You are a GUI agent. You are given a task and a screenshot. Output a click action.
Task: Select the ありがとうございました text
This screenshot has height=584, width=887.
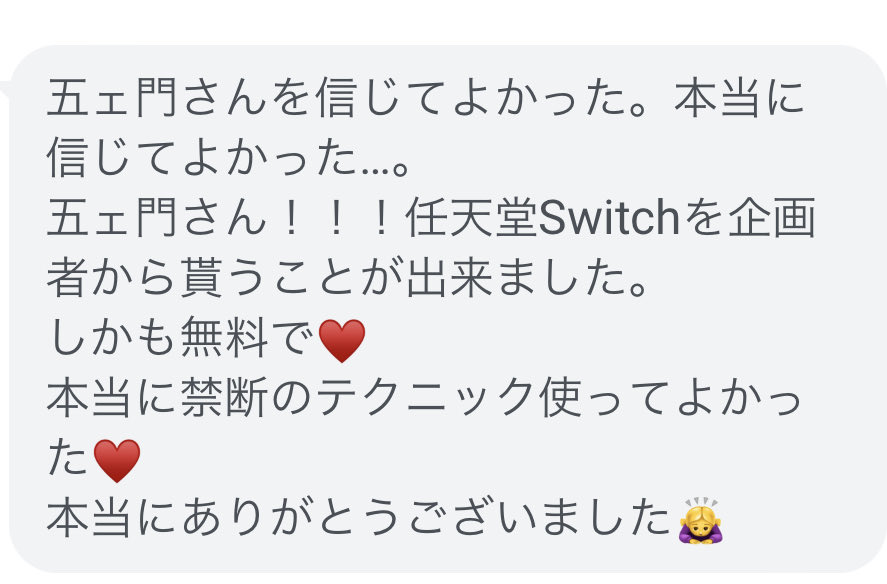427,518
